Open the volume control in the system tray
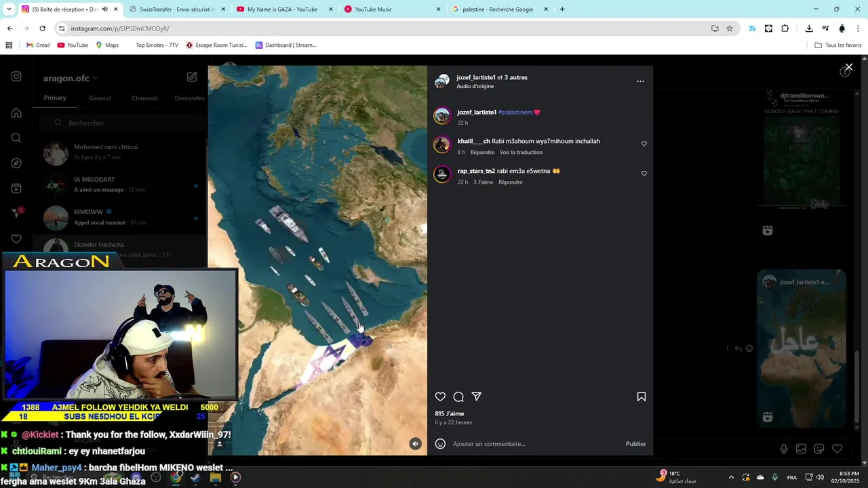The image size is (868, 488). (820, 477)
